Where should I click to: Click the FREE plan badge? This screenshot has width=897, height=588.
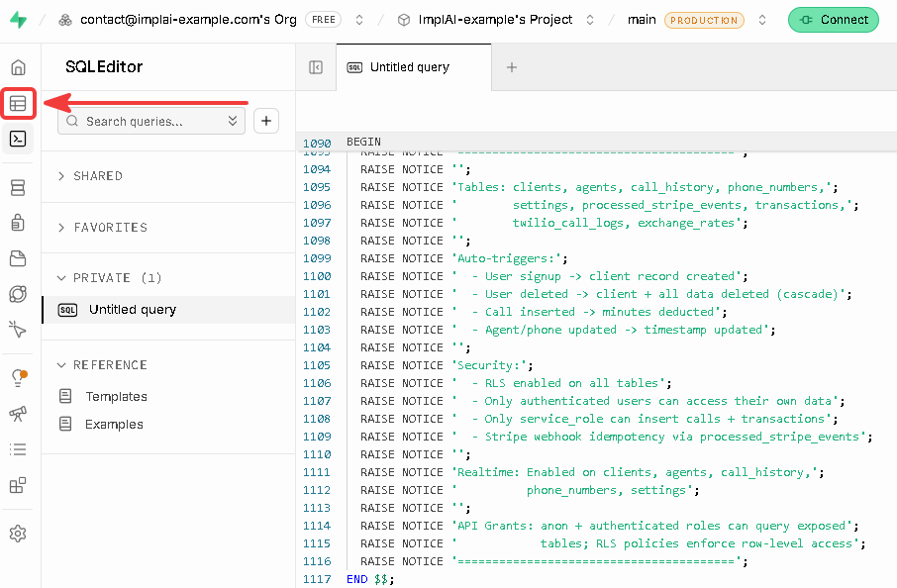323,20
